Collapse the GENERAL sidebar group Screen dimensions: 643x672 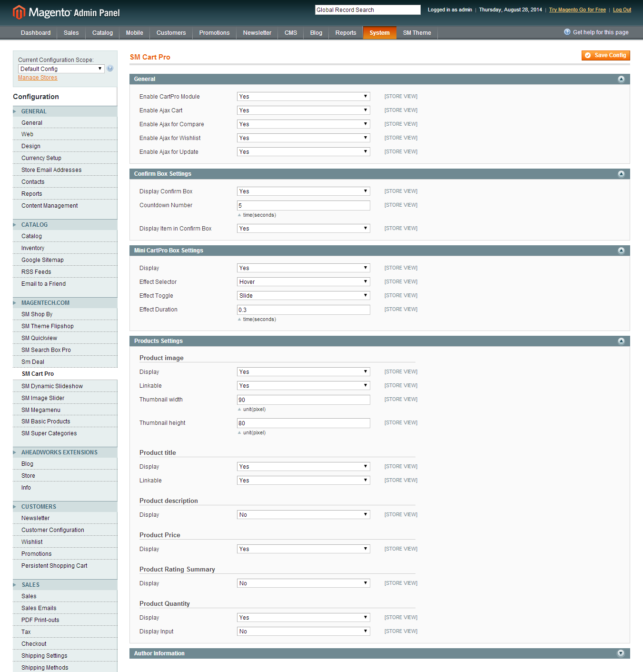[x=65, y=111]
